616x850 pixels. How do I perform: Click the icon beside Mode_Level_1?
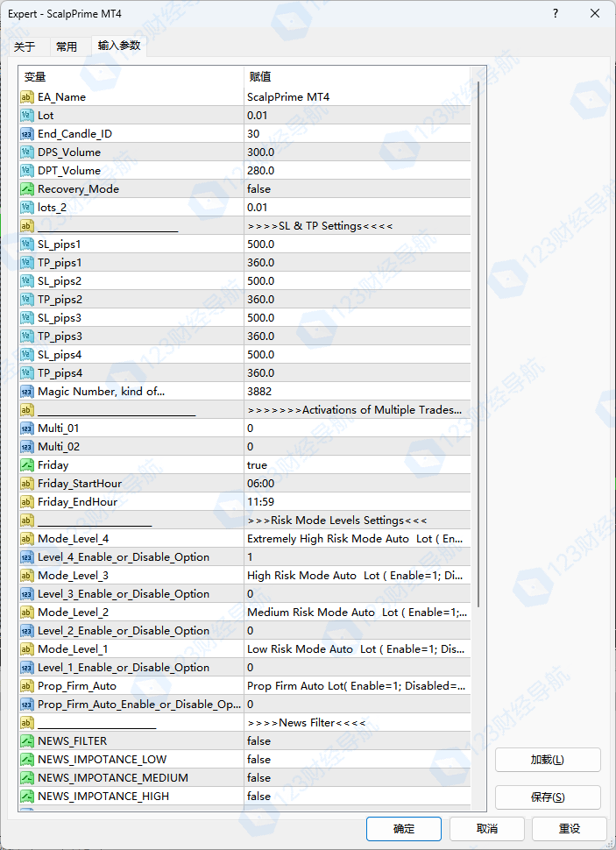click(x=27, y=649)
